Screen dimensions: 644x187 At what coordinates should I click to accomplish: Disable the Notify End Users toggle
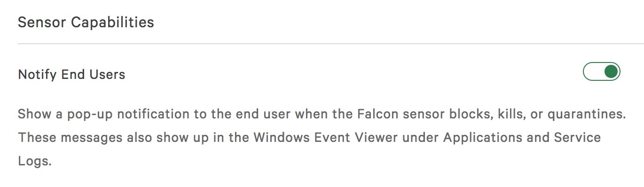point(602,72)
